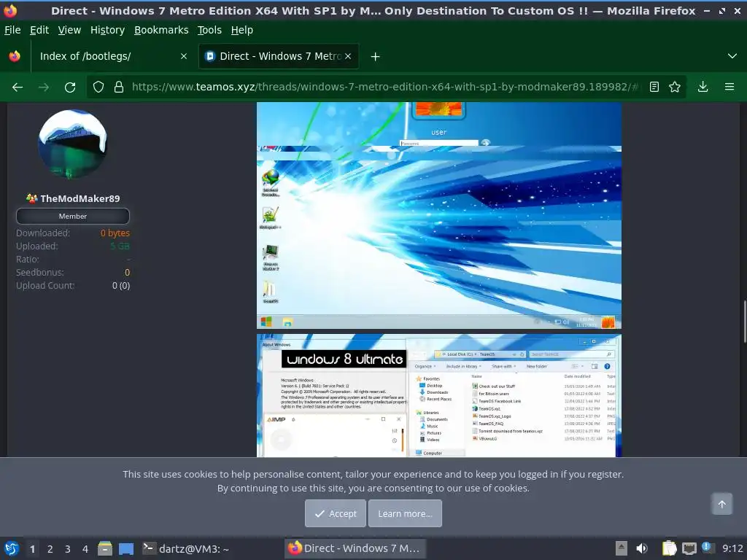
Task: Switch to Direct - Windows 7 Metro tab
Action: point(279,56)
